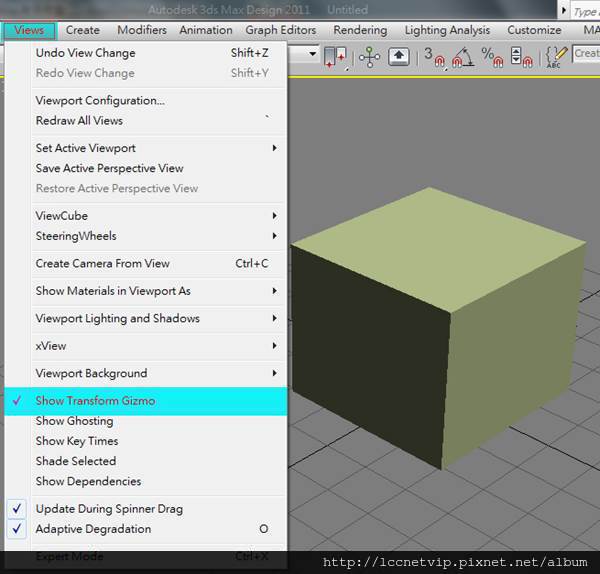Viewport: 600px width, 574px height.
Task: Open the Rendering menu
Action: (359, 30)
